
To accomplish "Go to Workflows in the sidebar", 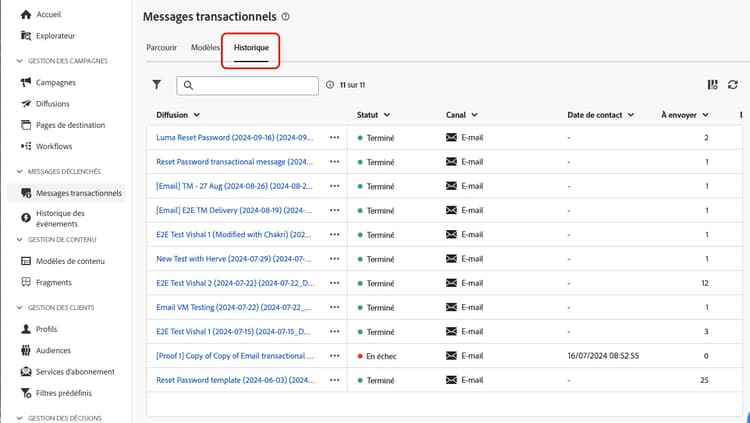I will pyautogui.click(x=53, y=146).
